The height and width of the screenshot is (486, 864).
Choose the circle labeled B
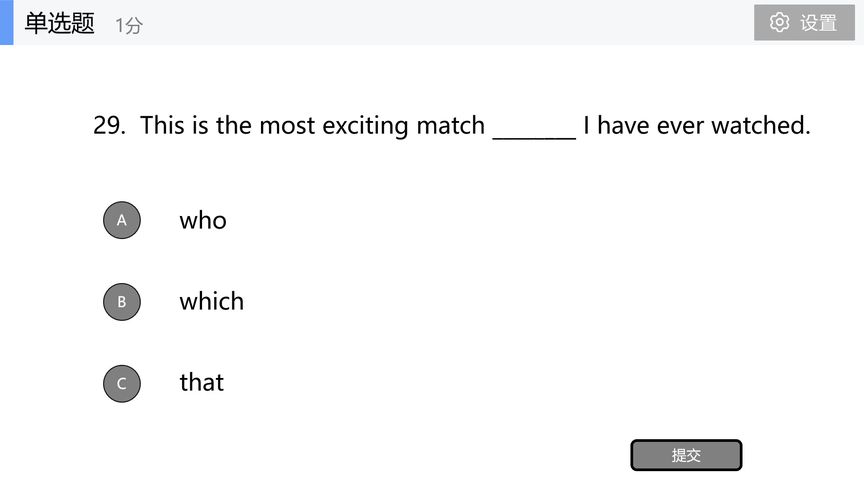(x=122, y=301)
